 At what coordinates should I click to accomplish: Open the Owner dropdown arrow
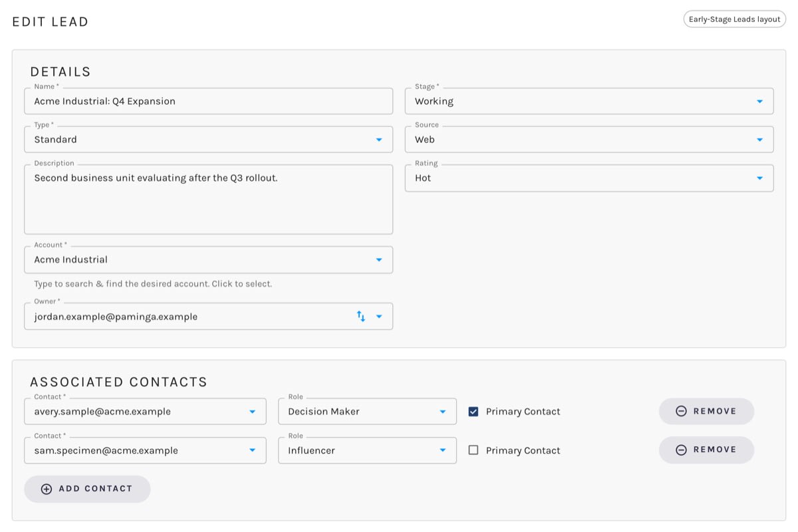pos(379,317)
